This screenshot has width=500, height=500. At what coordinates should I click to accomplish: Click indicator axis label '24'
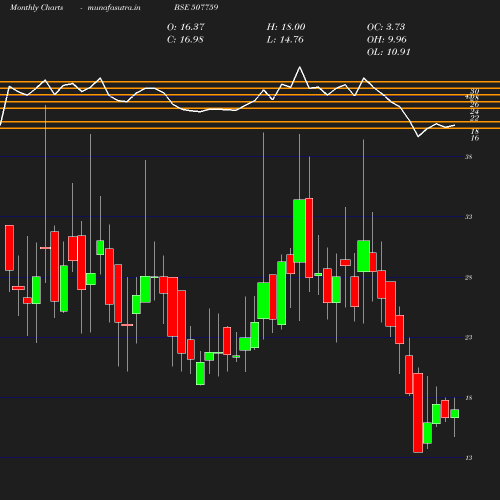coord(475,111)
